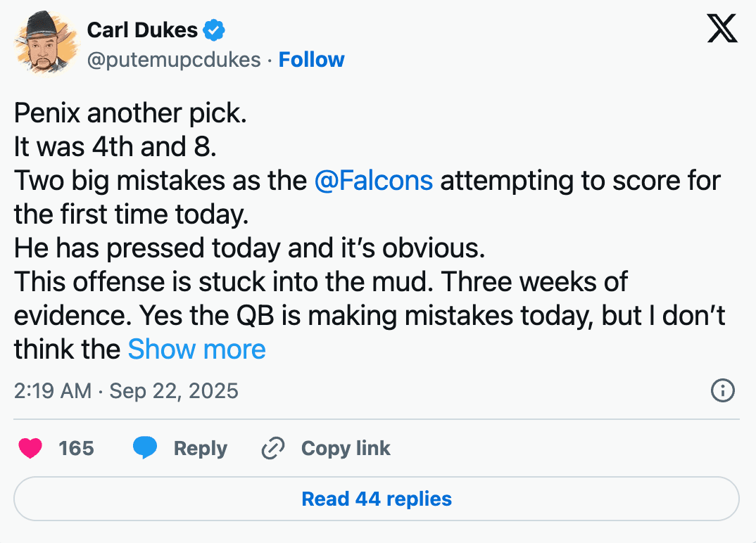Click the 'Penix another pick.' opening line
756x543 pixels.
click(130, 114)
